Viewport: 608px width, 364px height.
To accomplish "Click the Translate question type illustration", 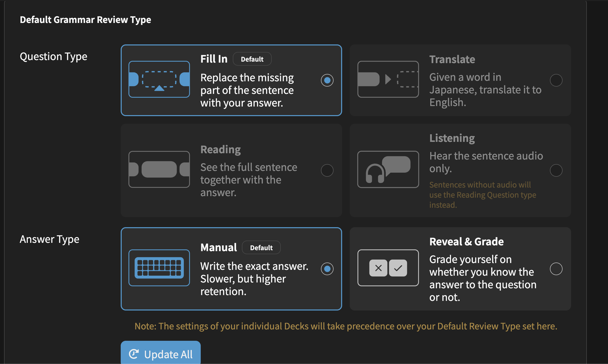I will pyautogui.click(x=388, y=79).
